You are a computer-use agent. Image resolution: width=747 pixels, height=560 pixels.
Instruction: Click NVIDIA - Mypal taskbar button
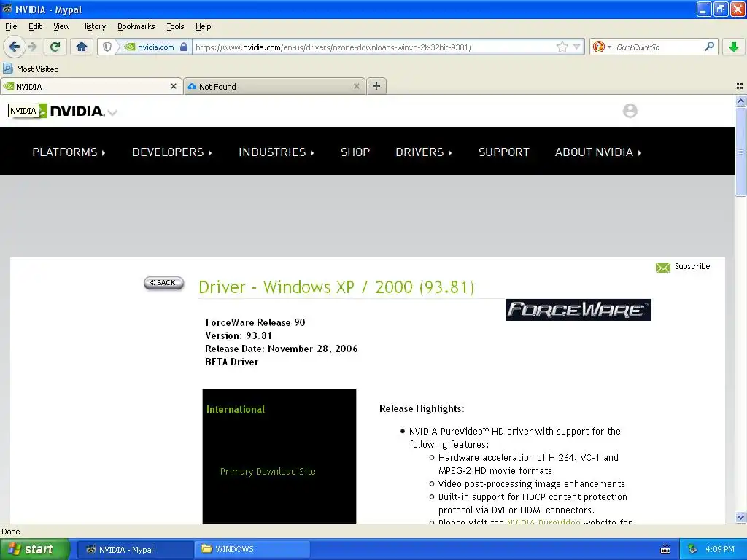tap(135, 550)
